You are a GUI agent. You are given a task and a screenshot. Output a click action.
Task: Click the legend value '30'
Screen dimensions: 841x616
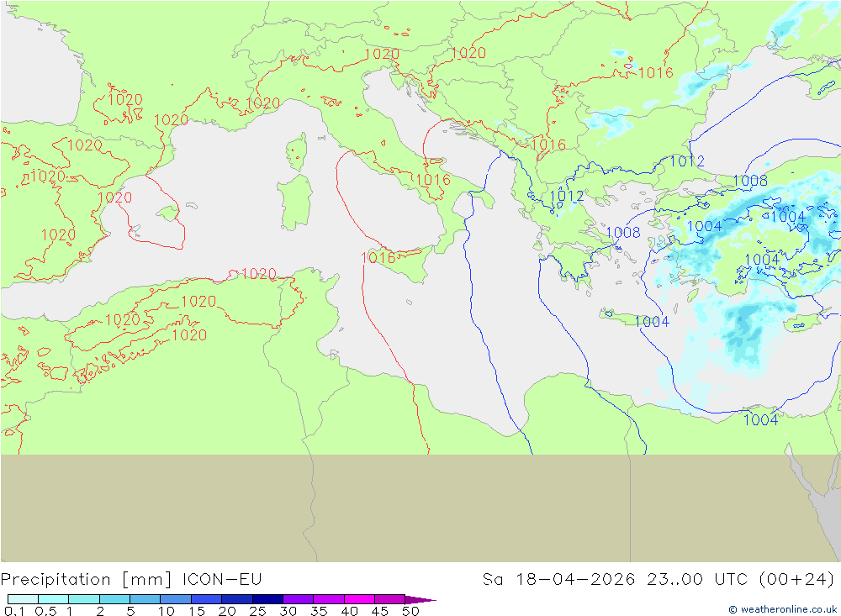pos(288,611)
